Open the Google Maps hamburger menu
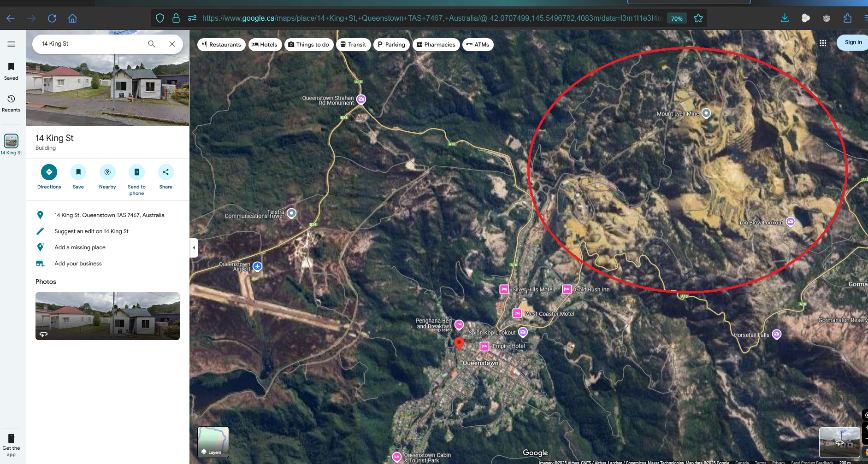The height and width of the screenshot is (464, 868). tap(11, 44)
